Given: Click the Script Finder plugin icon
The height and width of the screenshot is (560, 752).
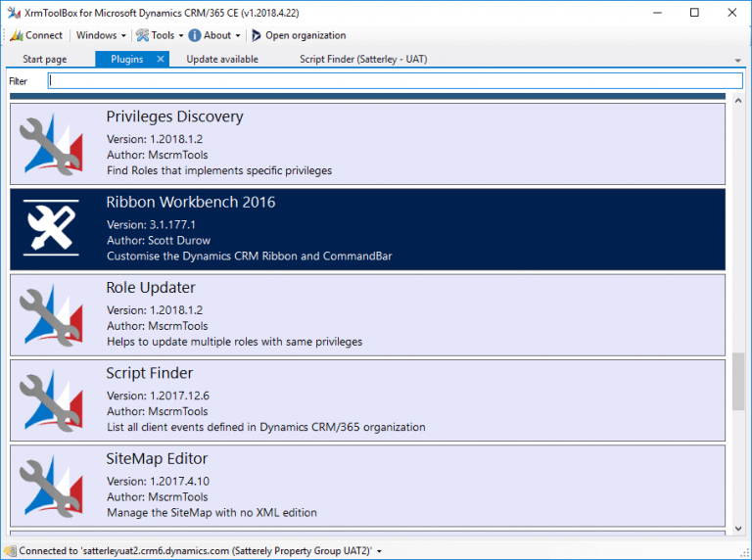Looking at the screenshot, I should pyautogui.click(x=51, y=400).
